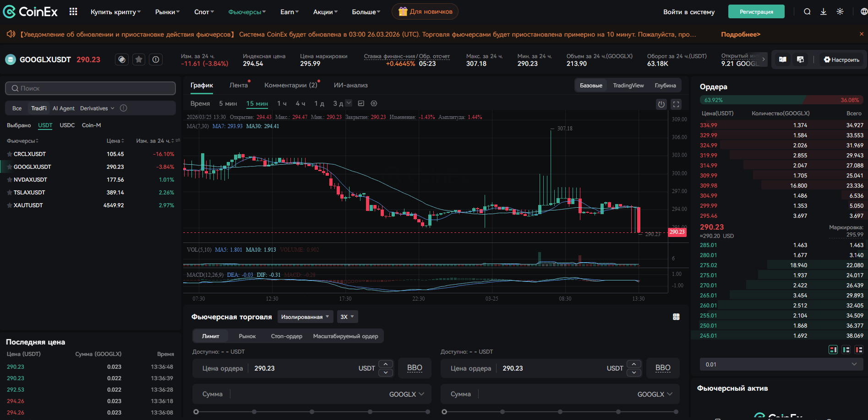868x420 pixels.
Task: Switch to the Лента tab
Action: [239, 85]
